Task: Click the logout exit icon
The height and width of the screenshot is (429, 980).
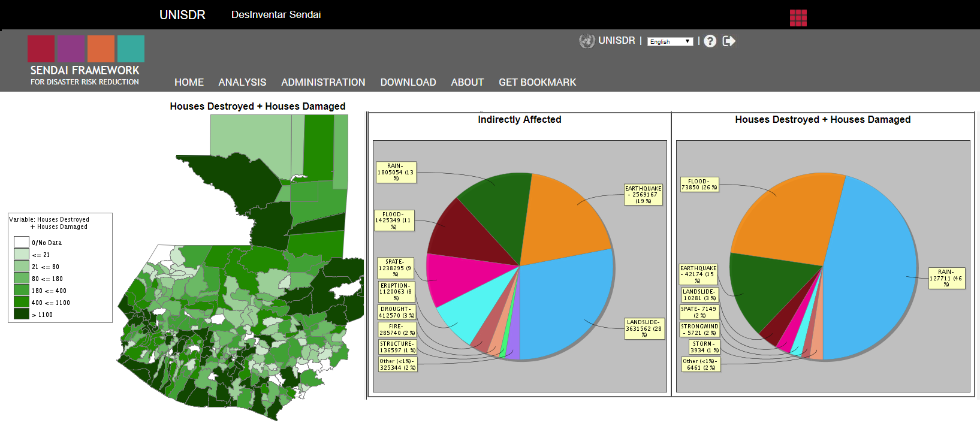Action: (729, 41)
